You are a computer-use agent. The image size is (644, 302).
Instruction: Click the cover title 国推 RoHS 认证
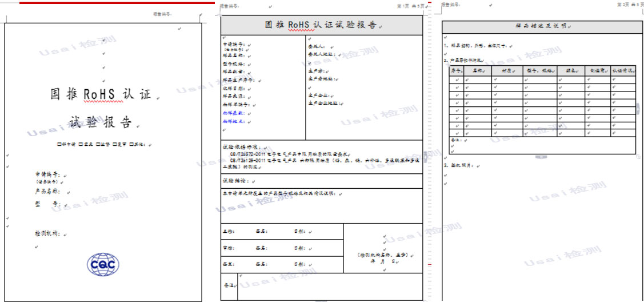[101, 94]
